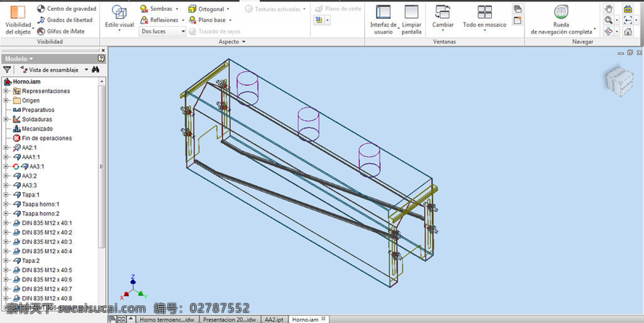This screenshot has height=323, width=644.
Task: Select Tapa:1 in the browser
Action: tap(26, 195)
